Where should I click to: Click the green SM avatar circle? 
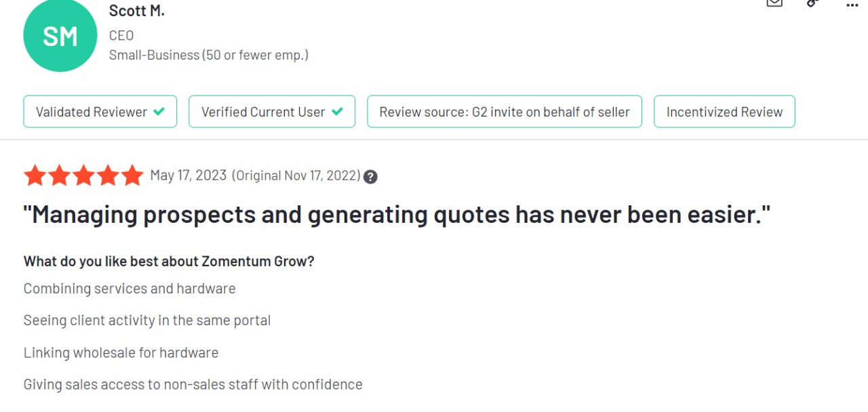coord(60,36)
